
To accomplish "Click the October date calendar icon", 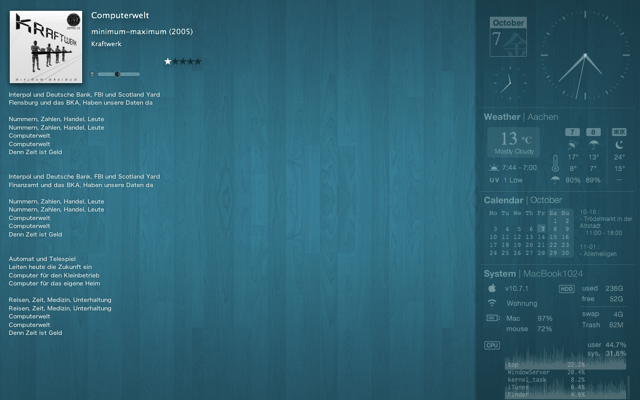I will (509, 37).
